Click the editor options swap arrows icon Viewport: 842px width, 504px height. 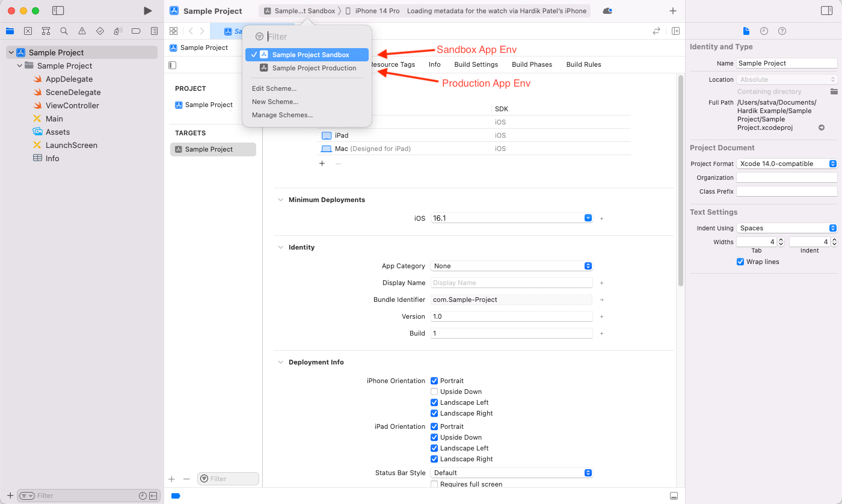pyautogui.click(x=656, y=31)
